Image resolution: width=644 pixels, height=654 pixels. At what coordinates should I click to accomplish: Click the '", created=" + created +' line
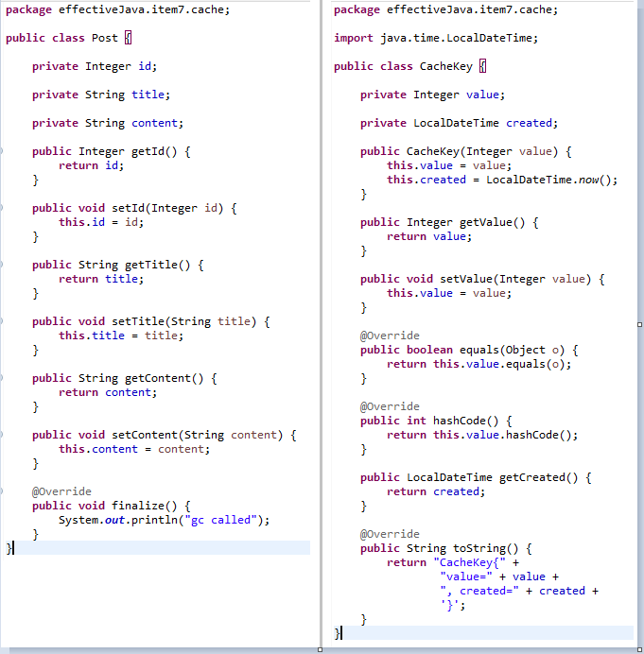tap(519, 591)
